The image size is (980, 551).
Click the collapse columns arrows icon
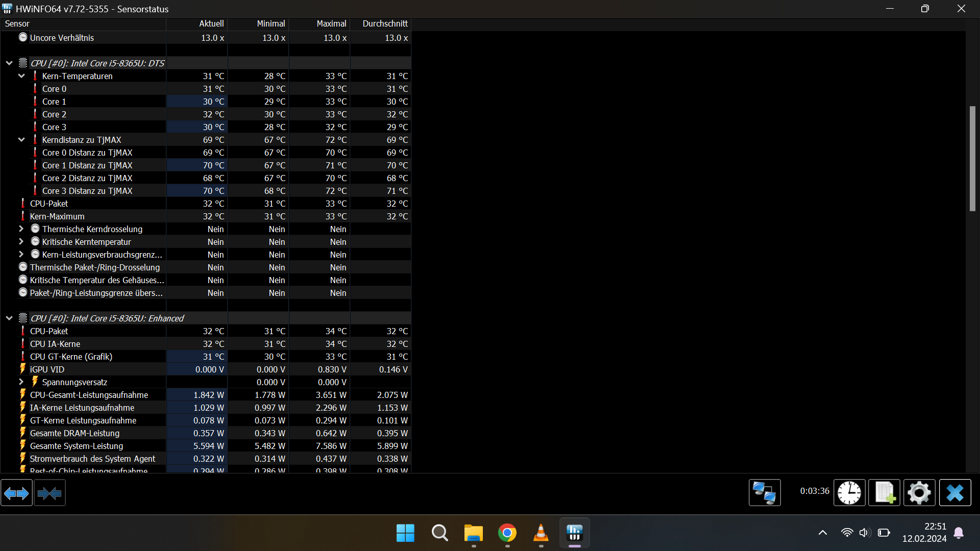(x=50, y=493)
